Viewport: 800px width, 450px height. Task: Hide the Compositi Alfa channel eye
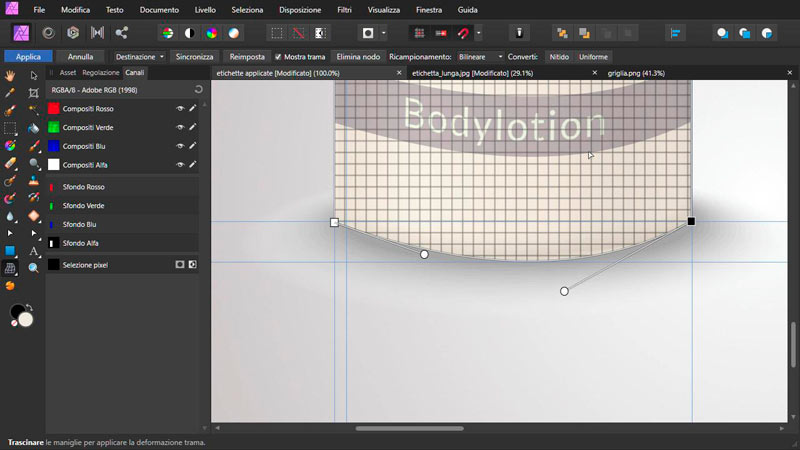[x=180, y=165]
